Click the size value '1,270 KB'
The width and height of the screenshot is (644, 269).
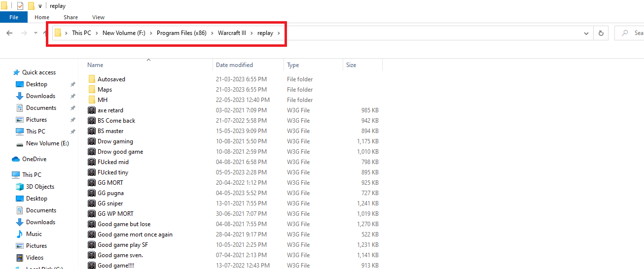(x=368, y=224)
